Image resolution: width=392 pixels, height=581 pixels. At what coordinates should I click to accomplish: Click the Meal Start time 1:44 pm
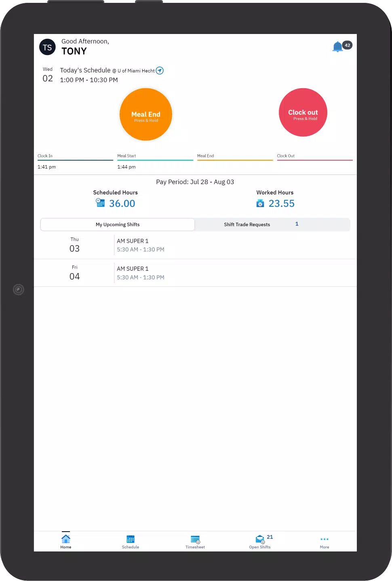pyautogui.click(x=126, y=167)
